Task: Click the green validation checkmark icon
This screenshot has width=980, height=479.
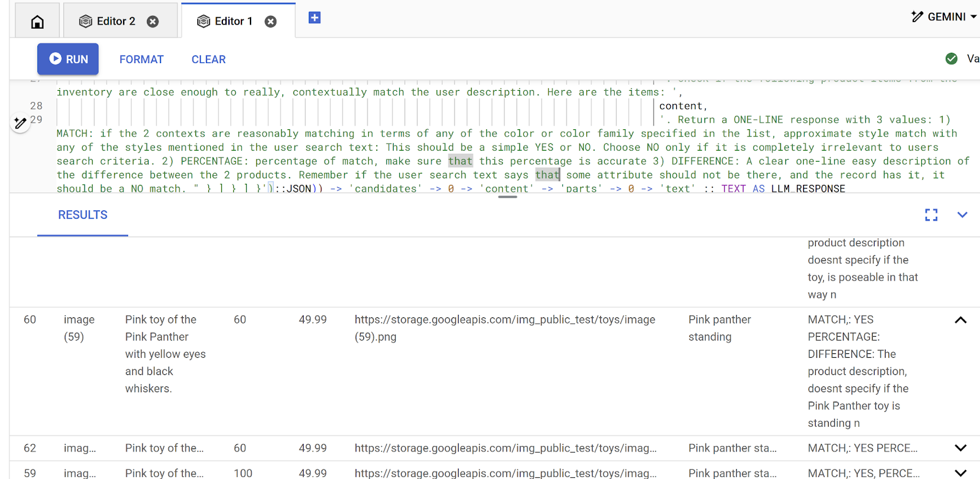Action: pos(951,59)
